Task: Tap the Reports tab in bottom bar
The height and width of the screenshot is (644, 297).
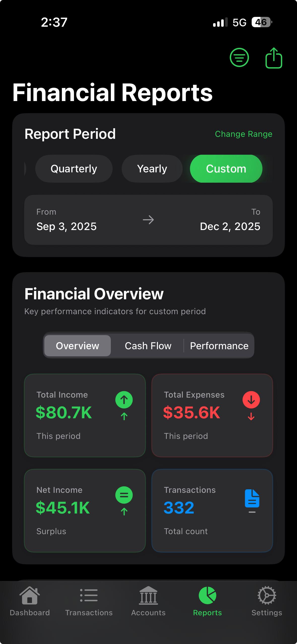Action: pyautogui.click(x=207, y=601)
